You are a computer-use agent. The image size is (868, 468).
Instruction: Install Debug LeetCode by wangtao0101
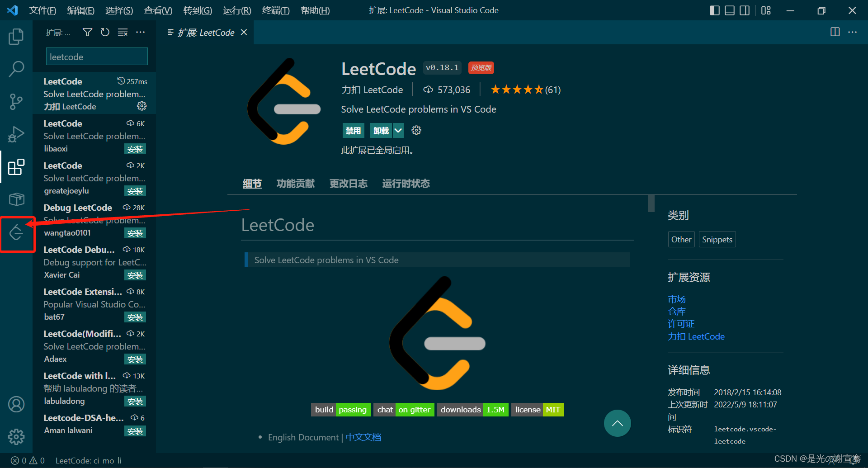(x=135, y=233)
